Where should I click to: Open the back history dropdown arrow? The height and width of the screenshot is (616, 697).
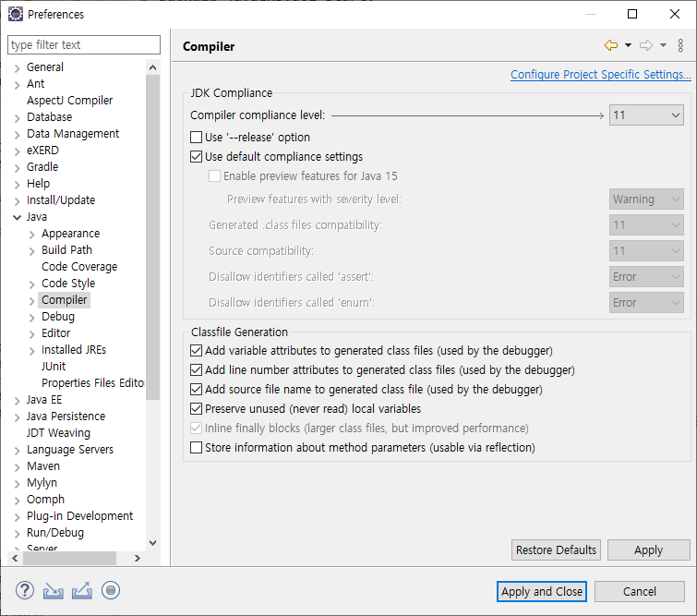click(628, 45)
